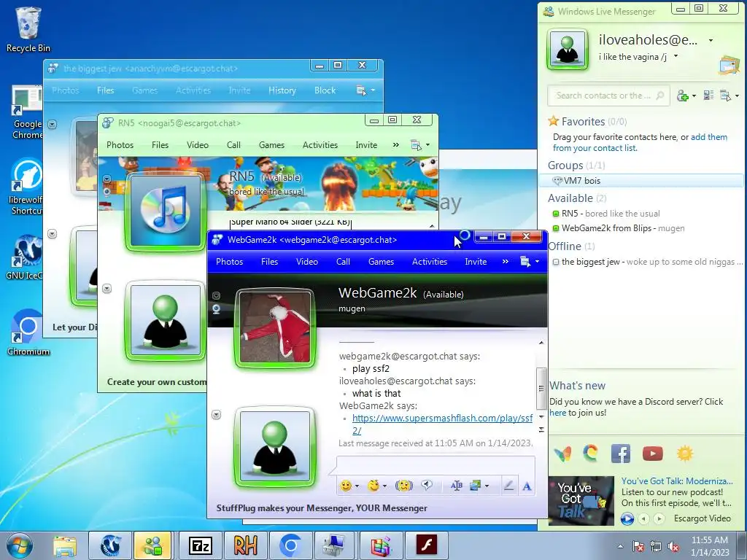The height and width of the screenshot is (560, 747).
Task: Open the personal message dropdown arrow
Action: pos(676,57)
